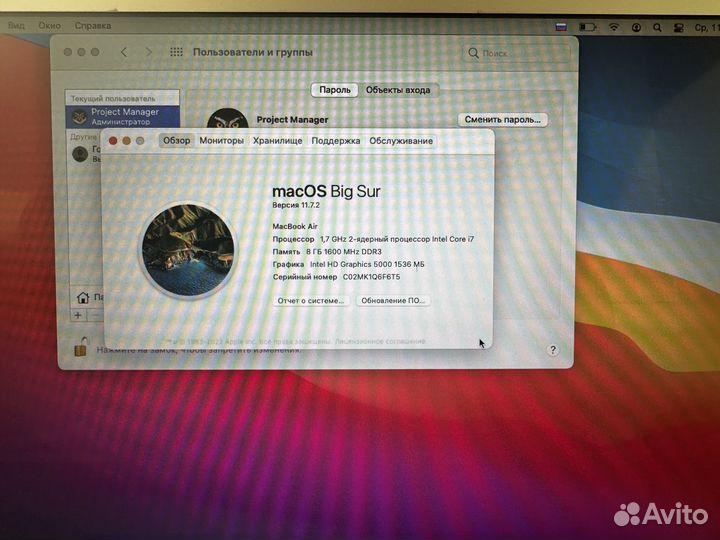The image size is (720, 540).
Task: Check the battery status icon
Action: pos(587,28)
